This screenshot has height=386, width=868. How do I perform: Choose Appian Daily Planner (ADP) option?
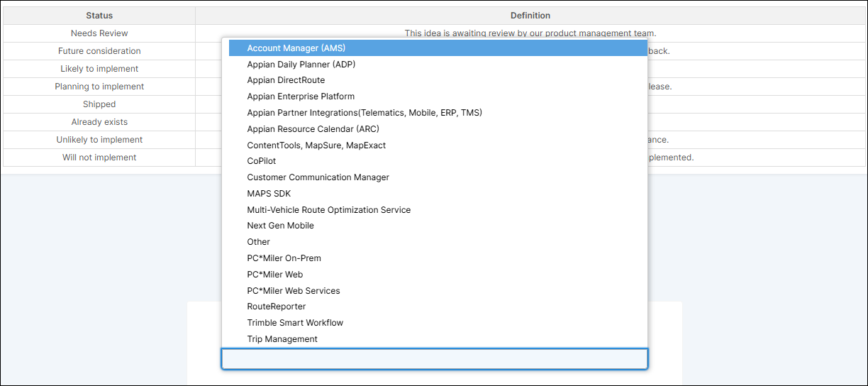pos(301,65)
